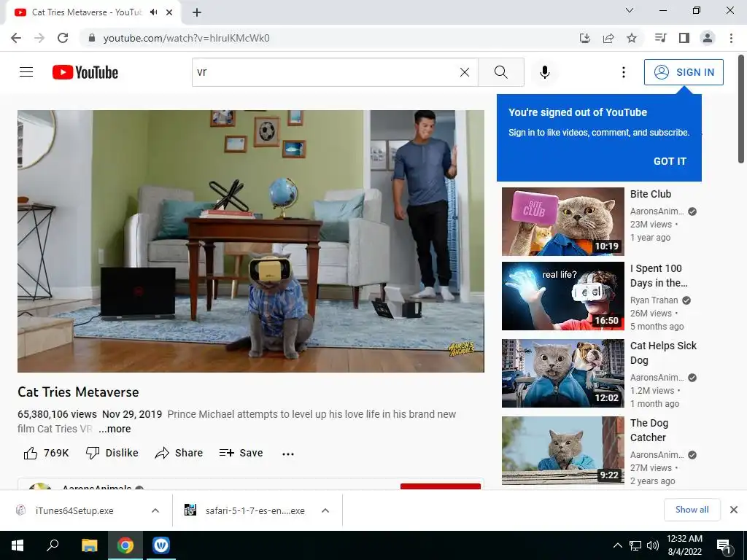The height and width of the screenshot is (560, 747).
Task: Click the install/download page icon in address bar
Action: (585, 38)
